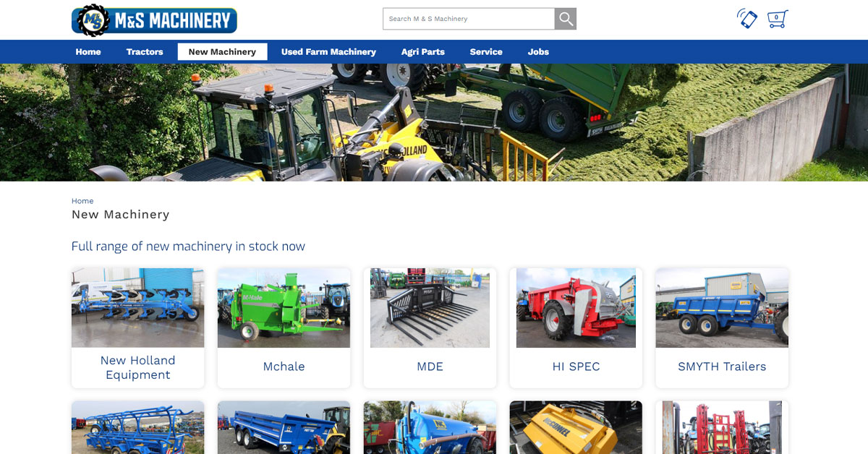
Task: Open the phone contact icon
Action: coord(746,20)
